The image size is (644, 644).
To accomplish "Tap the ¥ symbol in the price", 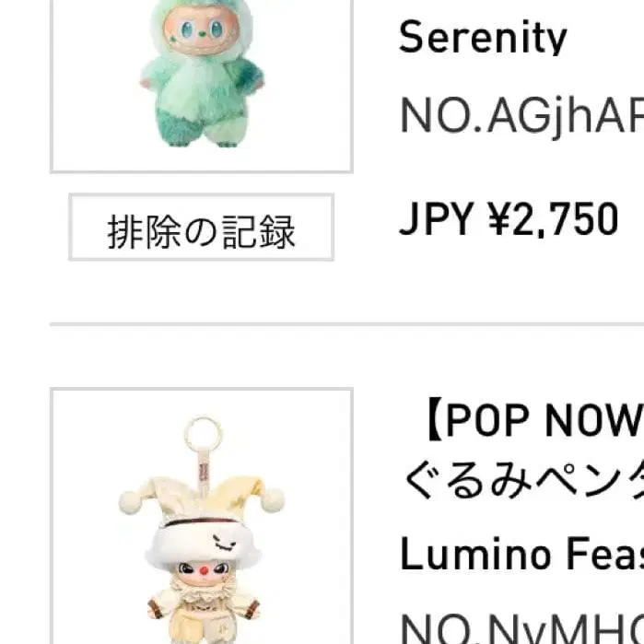I will click(498, 218).
